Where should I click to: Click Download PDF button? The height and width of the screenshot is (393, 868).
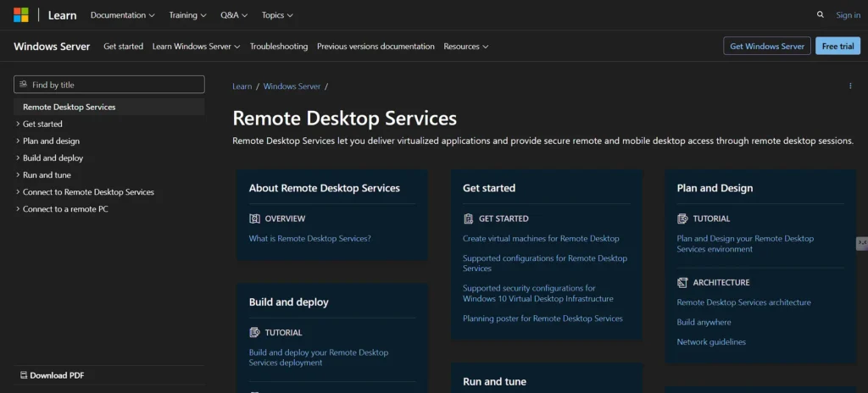tap(53, 375)
